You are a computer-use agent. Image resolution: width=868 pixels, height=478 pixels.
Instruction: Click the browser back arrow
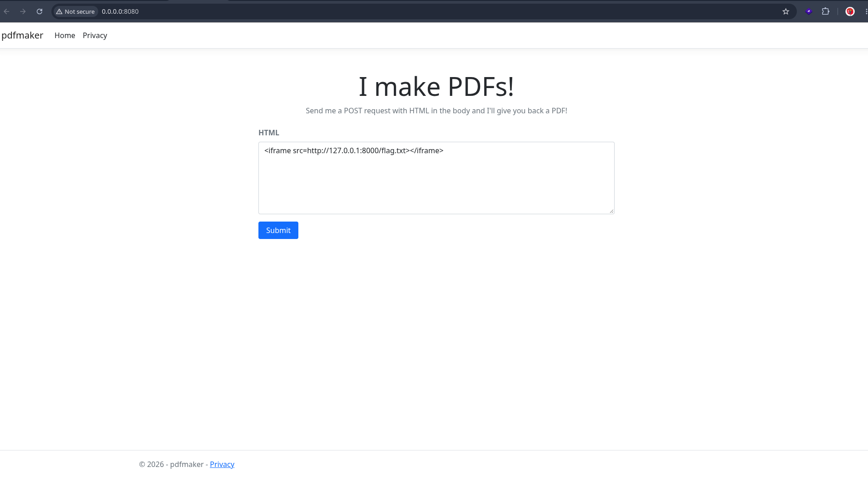point(6,11)
